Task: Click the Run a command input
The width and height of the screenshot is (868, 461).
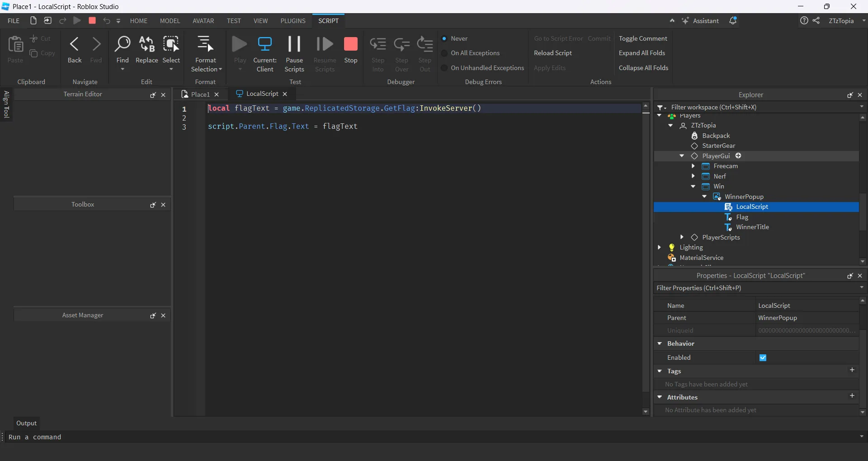Action: [432, 437]
